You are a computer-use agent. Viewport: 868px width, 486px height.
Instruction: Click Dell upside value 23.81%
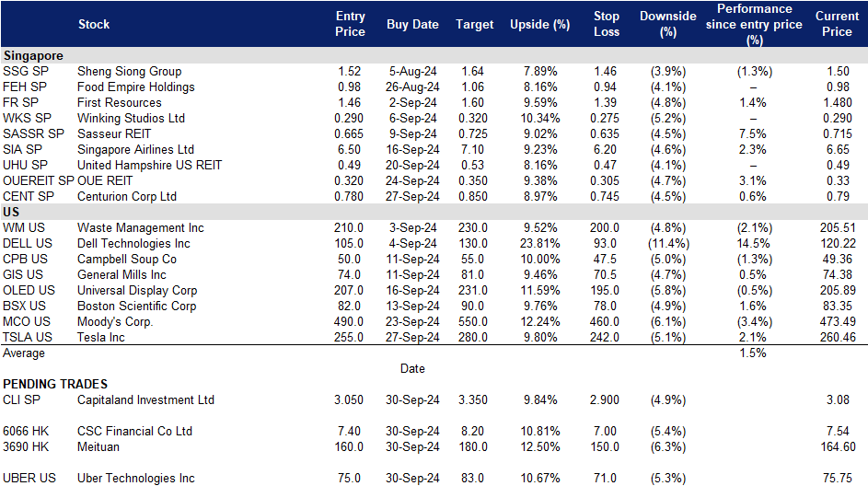[539, 244]
